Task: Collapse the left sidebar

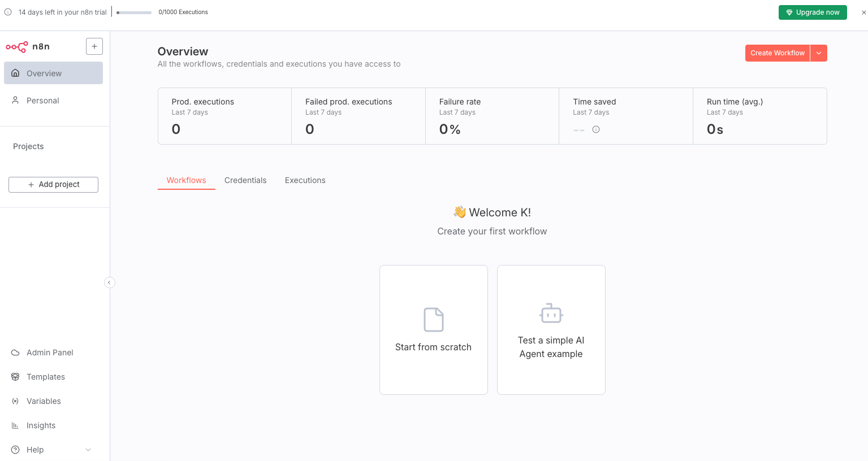Action: (109, 282)
